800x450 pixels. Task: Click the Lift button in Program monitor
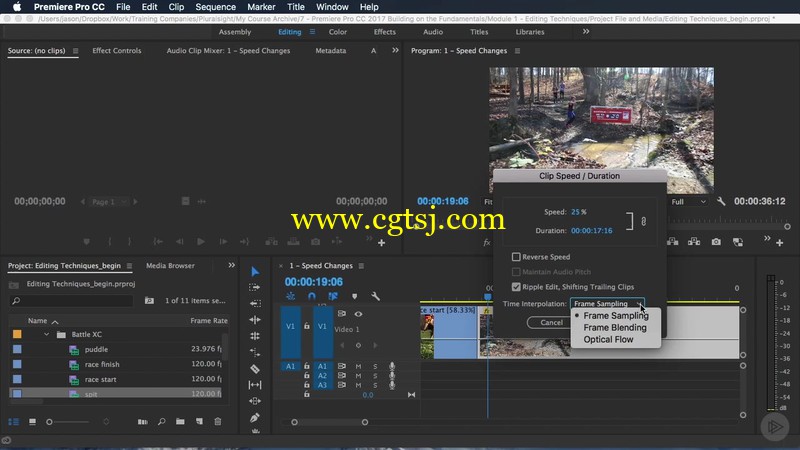(x=672, y=242)
